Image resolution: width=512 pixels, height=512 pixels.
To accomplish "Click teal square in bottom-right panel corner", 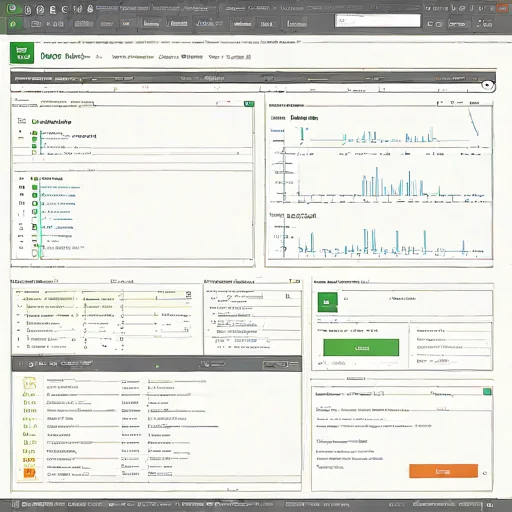I will 487,392.
